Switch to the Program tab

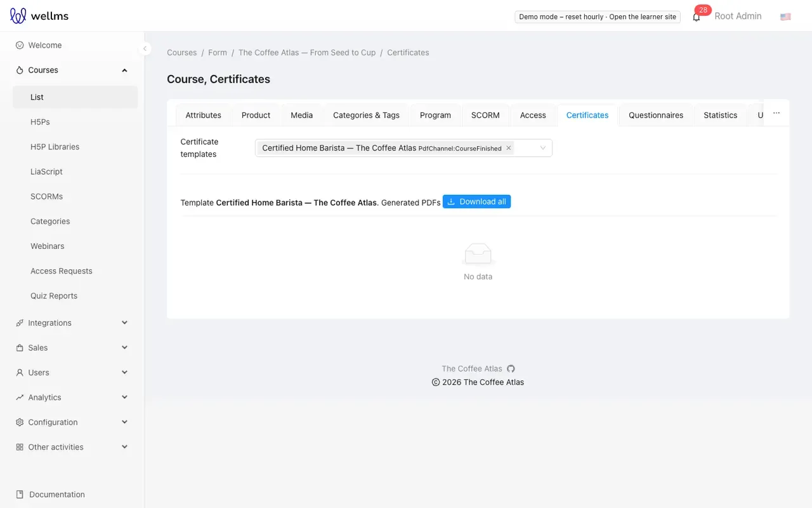[x=435, y=115]
